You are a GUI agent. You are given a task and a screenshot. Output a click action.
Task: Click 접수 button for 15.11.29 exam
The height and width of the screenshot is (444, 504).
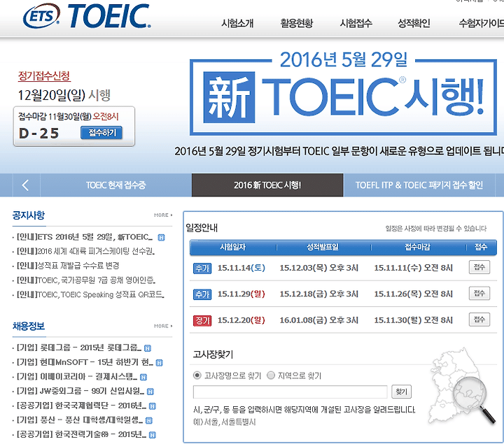[479, 293]
